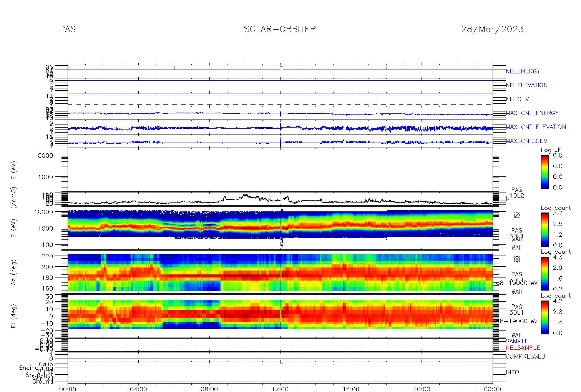Click the red NB_SAMPLE label
This screenshot has width=581, height=392.
tap(523, 348)
